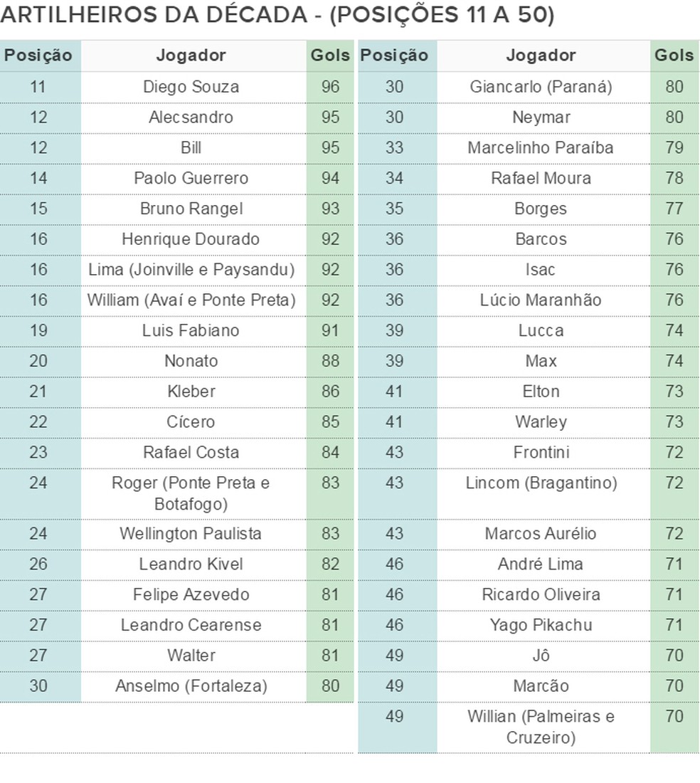Click the goals value 96
Screen dimensions: 700x783
[330, 87]
